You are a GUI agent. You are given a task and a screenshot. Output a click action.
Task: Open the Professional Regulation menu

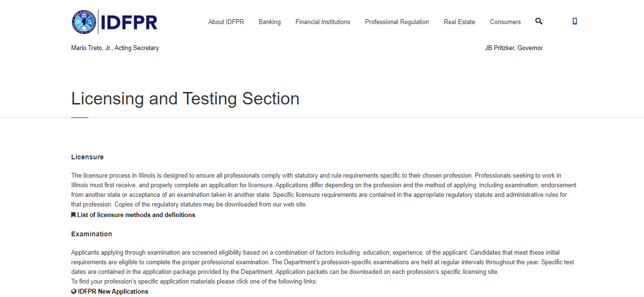tap(397, 21)
